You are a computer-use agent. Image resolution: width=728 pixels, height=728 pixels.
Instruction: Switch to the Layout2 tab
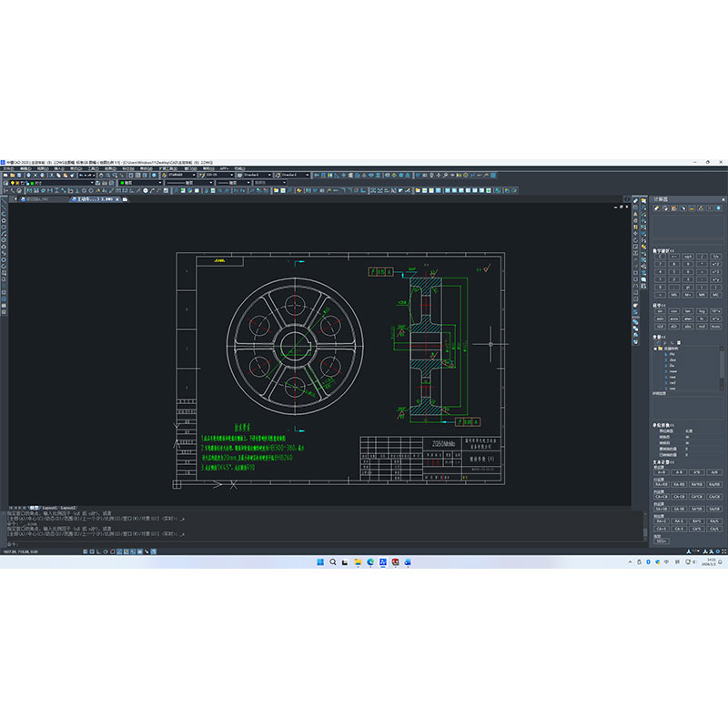tap(68, 507)
